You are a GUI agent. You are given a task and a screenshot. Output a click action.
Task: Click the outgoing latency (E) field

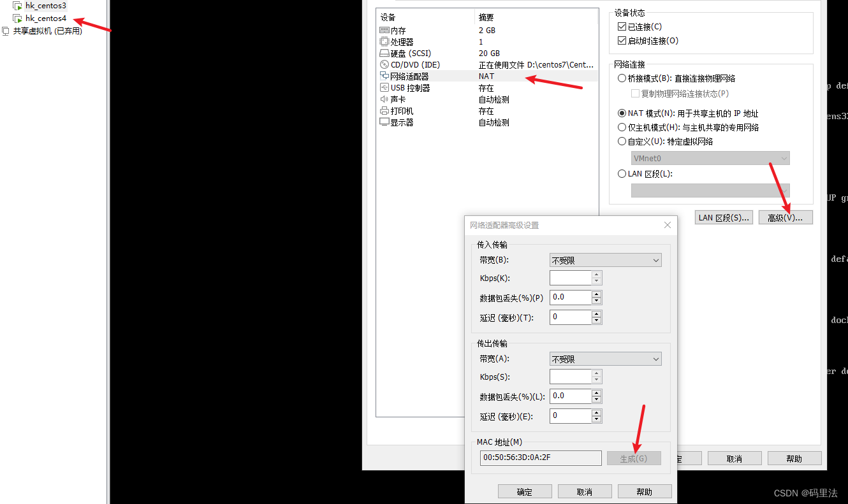click(571, 416)
